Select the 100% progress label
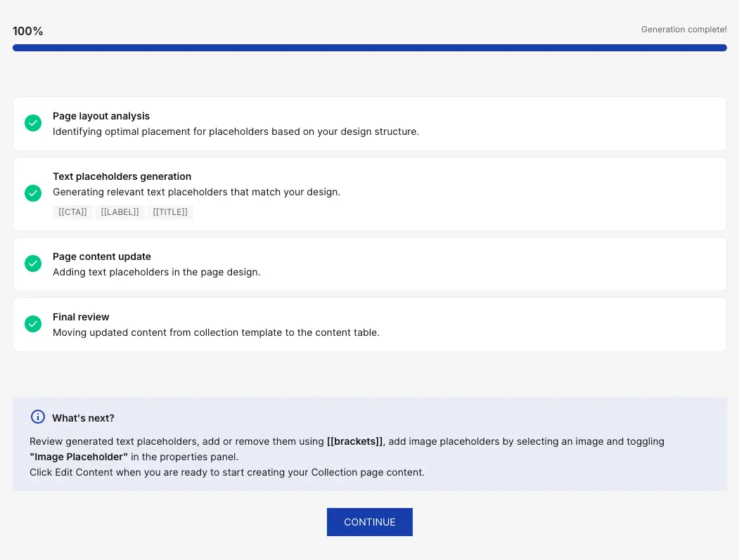739x560 pixels. pos(27,31)
